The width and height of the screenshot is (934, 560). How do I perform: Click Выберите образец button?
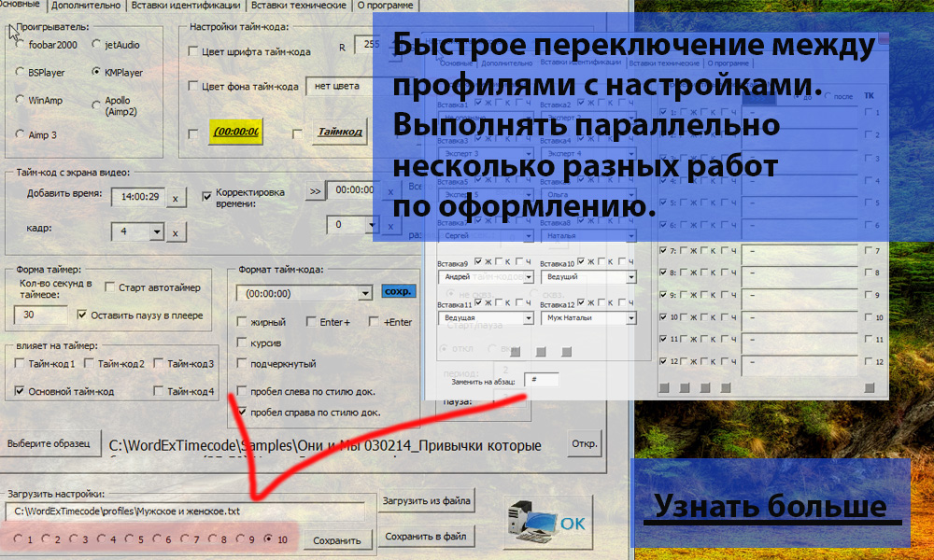(49, 444)
